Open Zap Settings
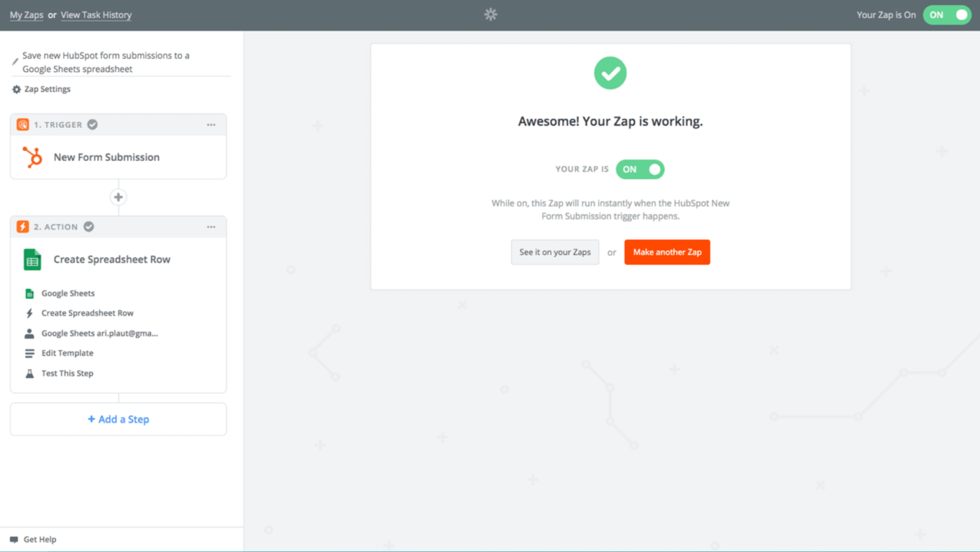The image size is (980, 552). (x=41, y=90)
